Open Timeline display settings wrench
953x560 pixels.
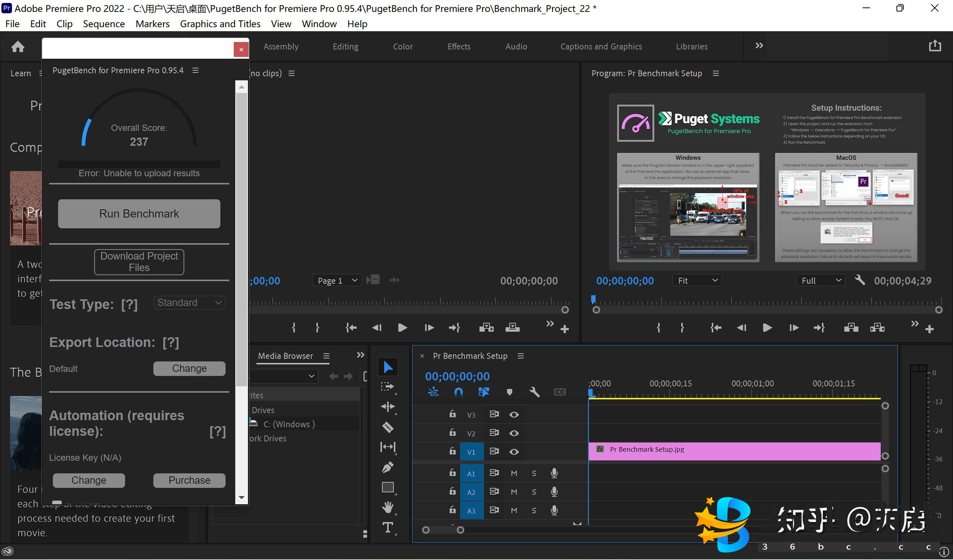coord(534,392)
